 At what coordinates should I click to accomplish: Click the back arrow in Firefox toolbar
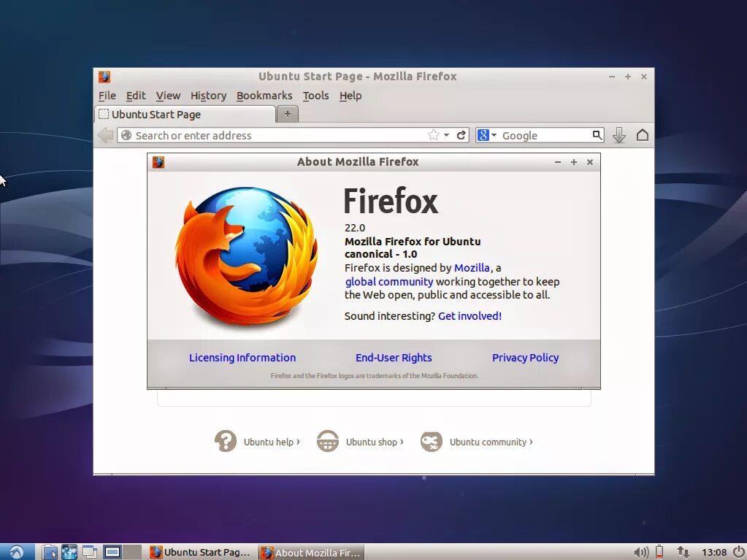105,135
